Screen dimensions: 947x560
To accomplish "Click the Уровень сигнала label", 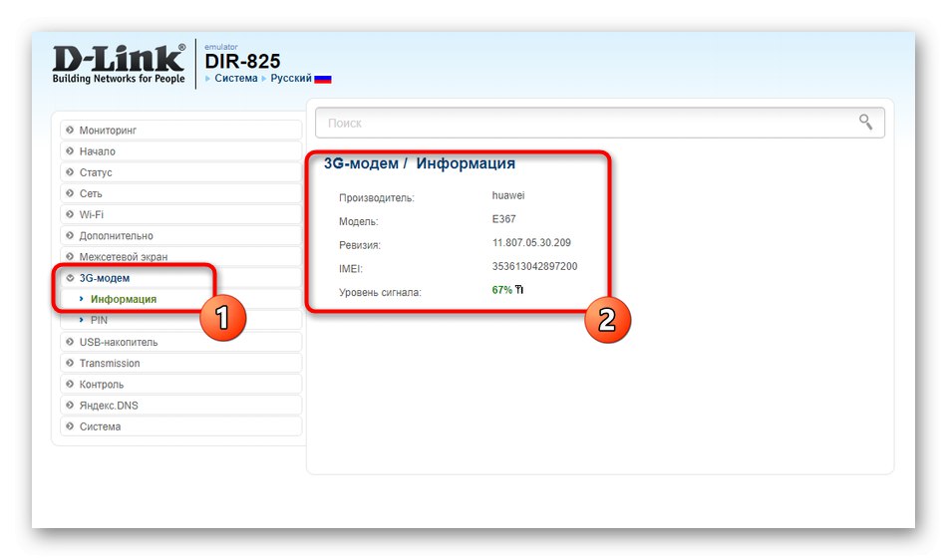I will tap(380, 292).
